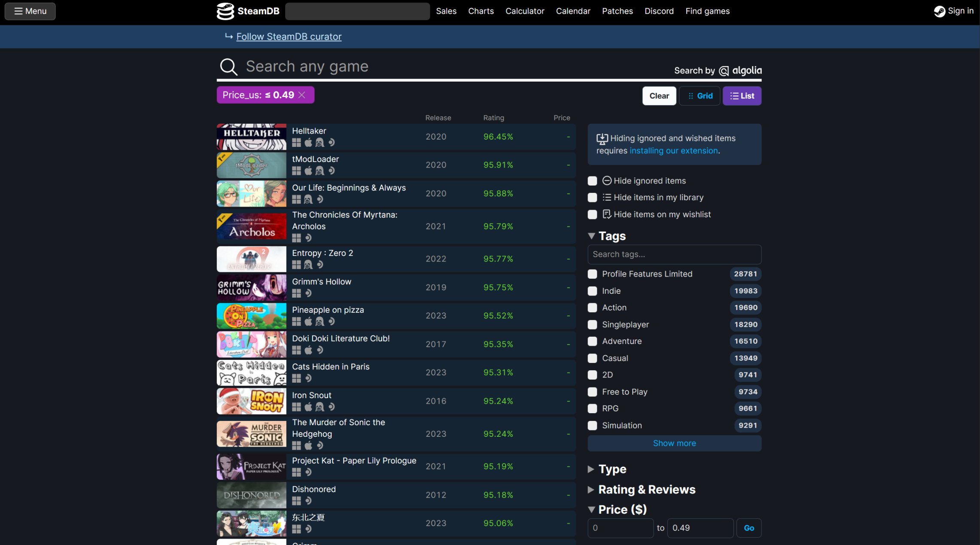Screen dimensions: 980x545
Task: Click the Search tags field
Action: [674, 254]
